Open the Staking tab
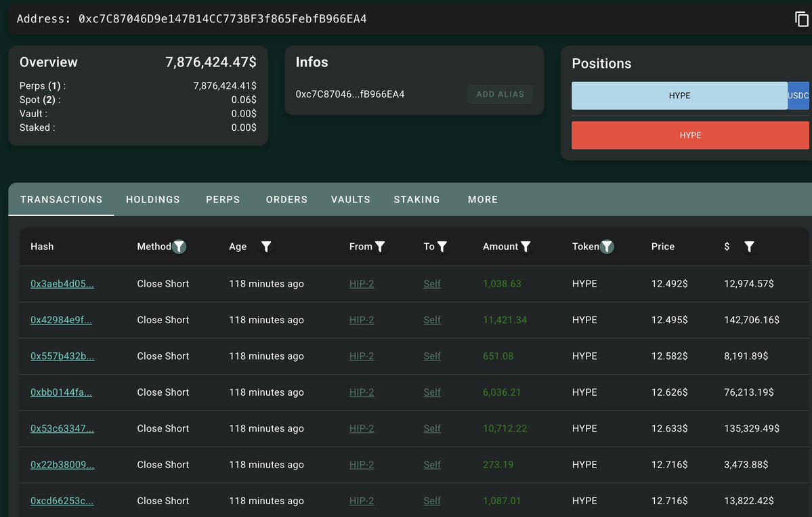Viewport: 812px width, 517px height. [416, 199]
